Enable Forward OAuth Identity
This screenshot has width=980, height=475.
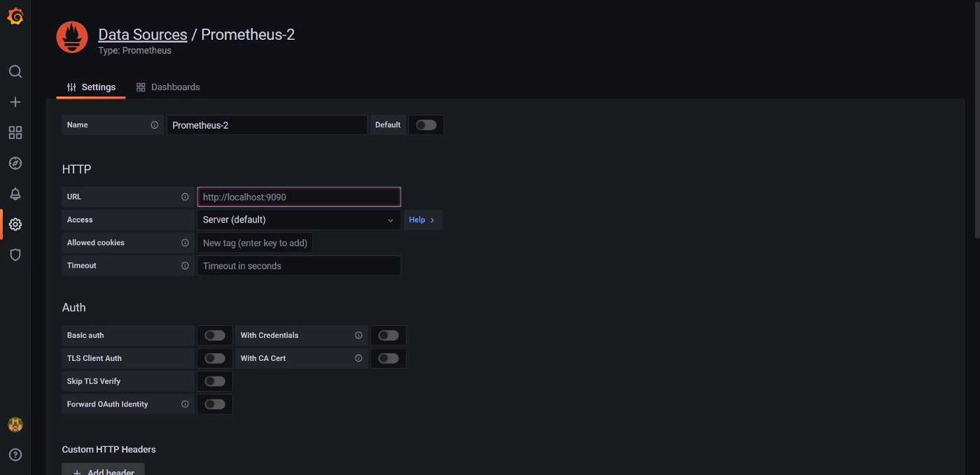coord(215,404)
